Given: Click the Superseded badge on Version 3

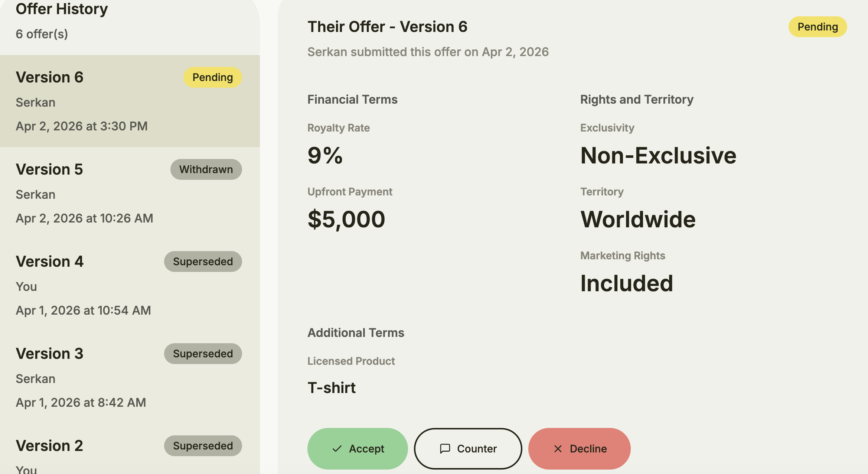Looking at the screenshot, I should pos(203,354).
